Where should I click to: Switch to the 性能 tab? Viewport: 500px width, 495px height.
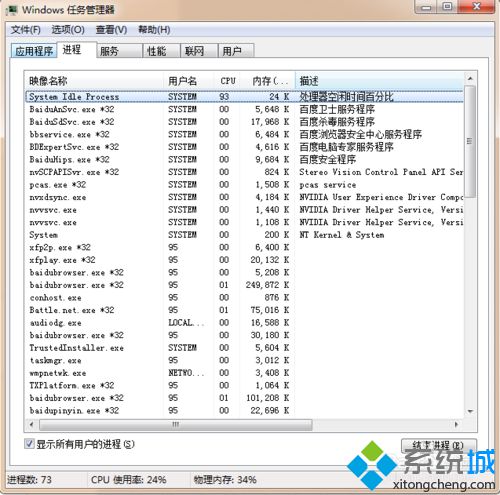pyautogui.click(x=161, y=51)
